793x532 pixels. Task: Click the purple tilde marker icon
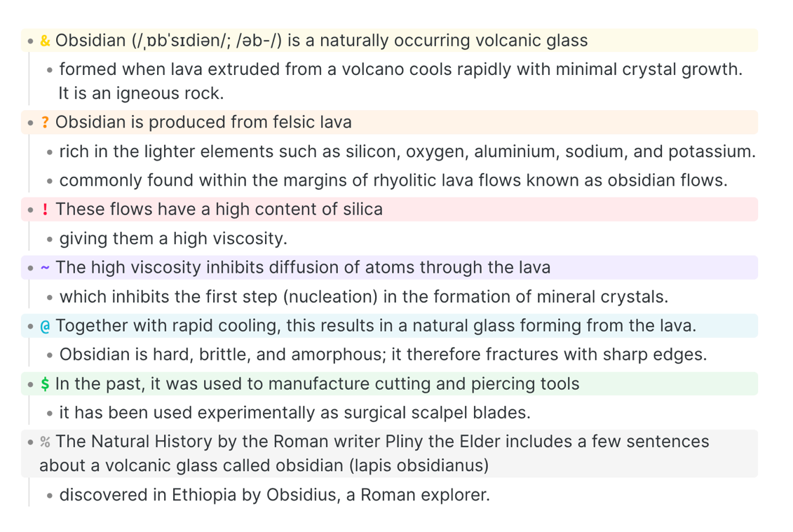[45, 268]
